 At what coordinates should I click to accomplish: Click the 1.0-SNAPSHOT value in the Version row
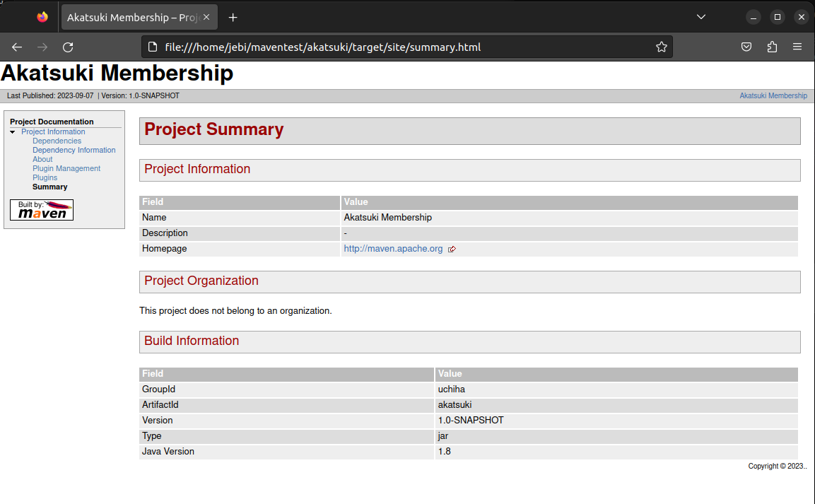pyautogui.click(x=470, y=421)
